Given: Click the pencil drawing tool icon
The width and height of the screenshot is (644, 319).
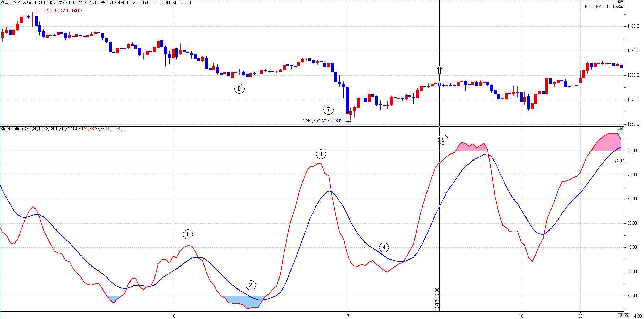Looking at the screenshot, I should pyautogui.click(x=621, y=316).
